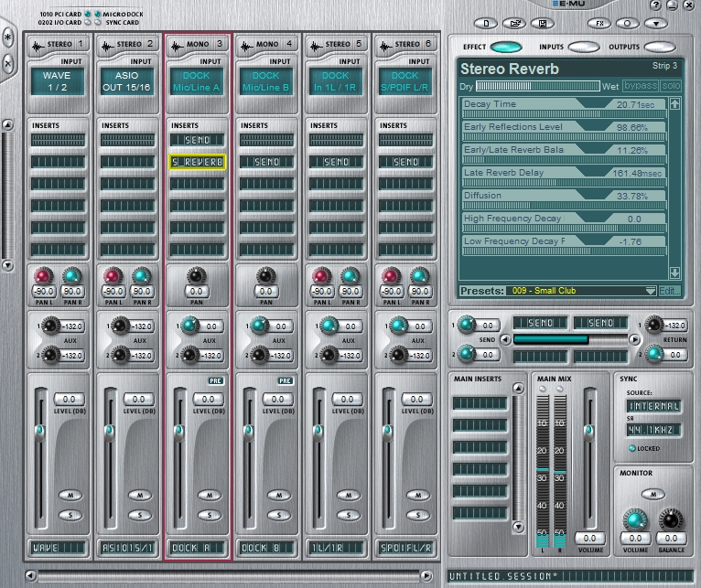Screen dimensions: 701x588
Task: Click Aux 1 knob on strip 3
Action: 189,326
